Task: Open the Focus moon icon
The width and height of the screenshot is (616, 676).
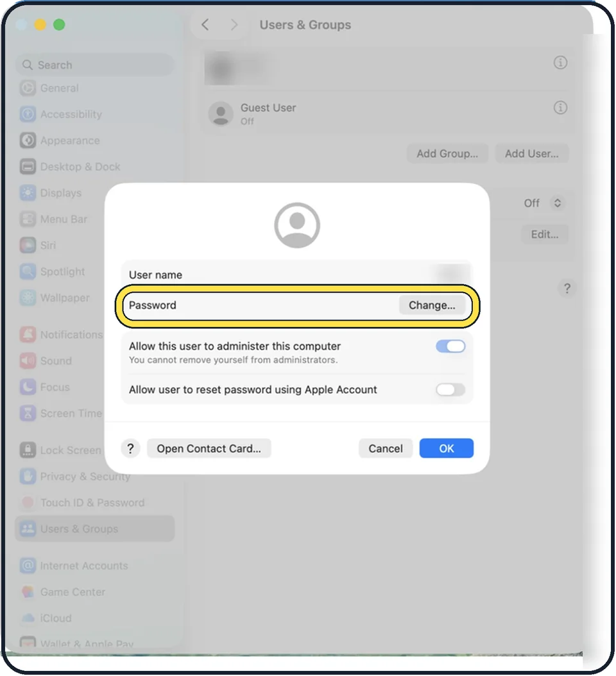Action: pyautogui.click(x=28, y=387)
